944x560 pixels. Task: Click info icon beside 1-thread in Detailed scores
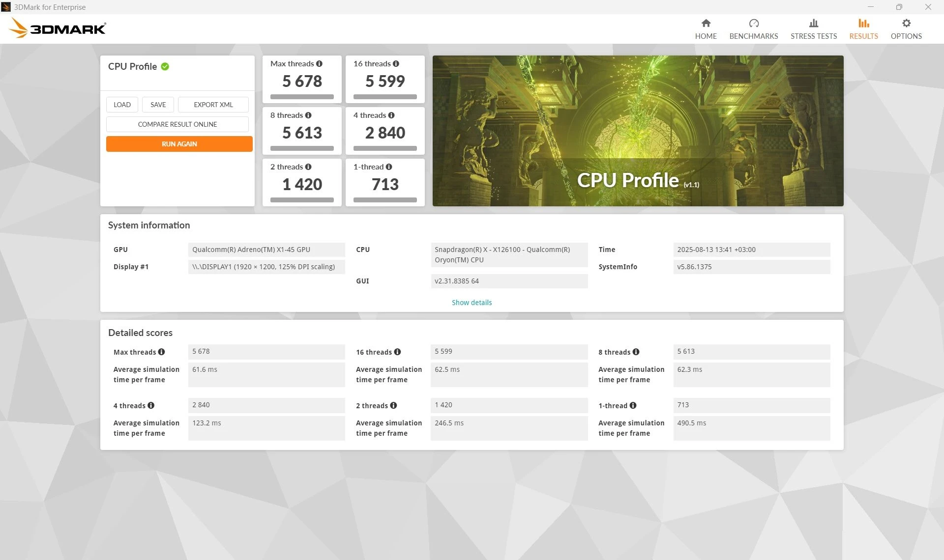pyautogui.click(x=633, y=405)
